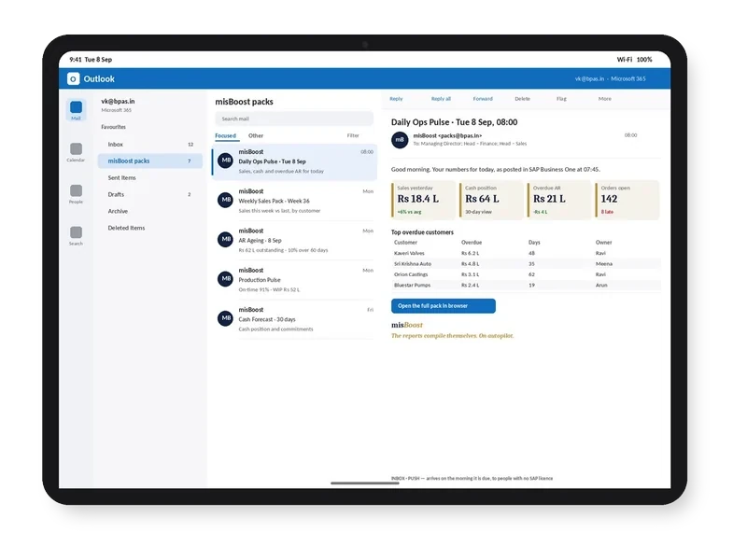This screenshot has width=747, height=560.
Task: Click MB avatar of Daily Ops Pulse mail
Action: [x=225, y=161]
